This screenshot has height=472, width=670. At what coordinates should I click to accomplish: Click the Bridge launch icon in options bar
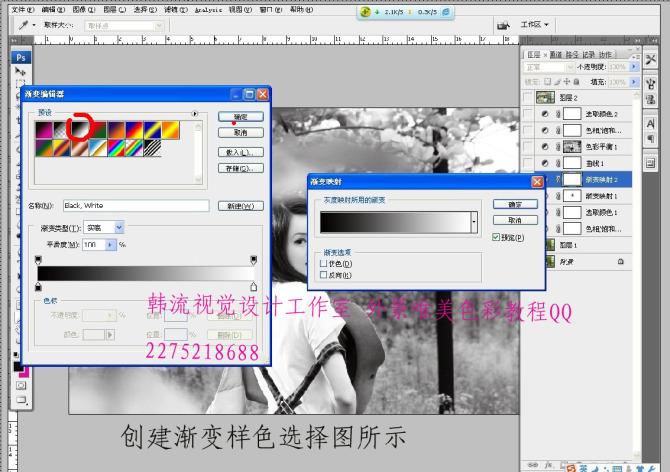(503, 25)
